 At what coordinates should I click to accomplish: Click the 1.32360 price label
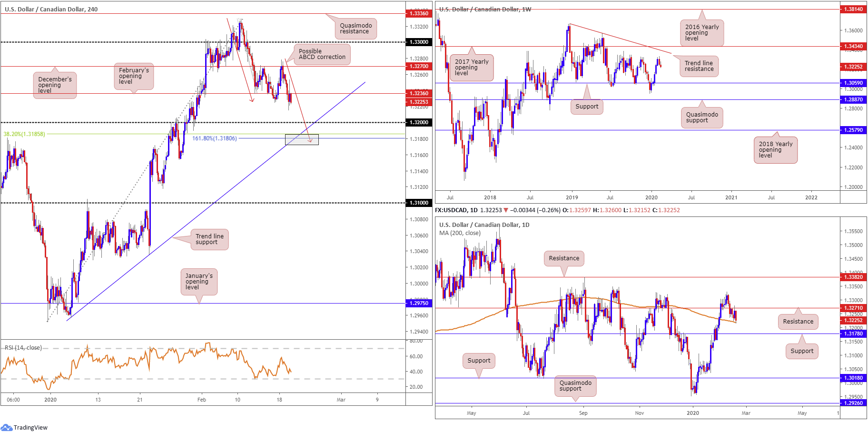(x=419, y=93)
